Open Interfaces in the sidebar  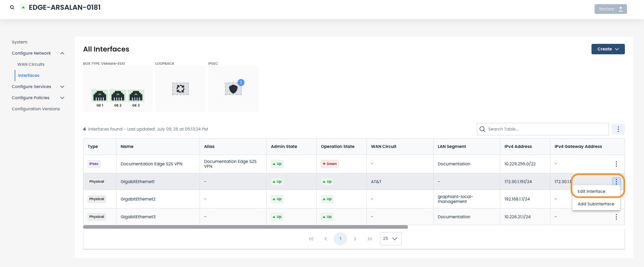point(29,76)
